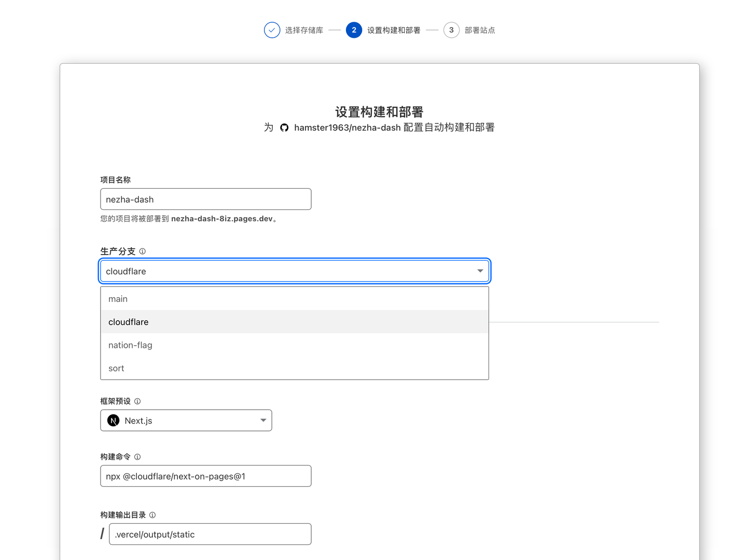The image size is (750, 560).
Task: Focus the nezha-dash project name field
Action: click(x=205, y=200)
